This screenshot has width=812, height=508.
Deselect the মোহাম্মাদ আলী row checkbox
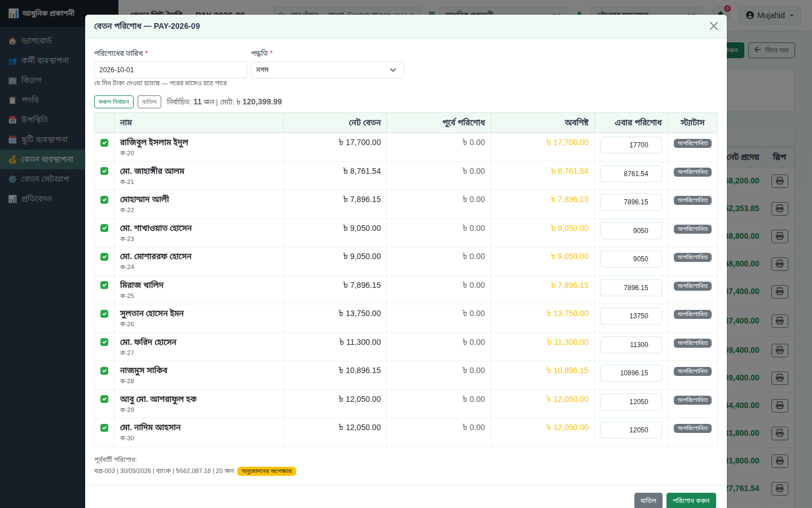[104, 200]
